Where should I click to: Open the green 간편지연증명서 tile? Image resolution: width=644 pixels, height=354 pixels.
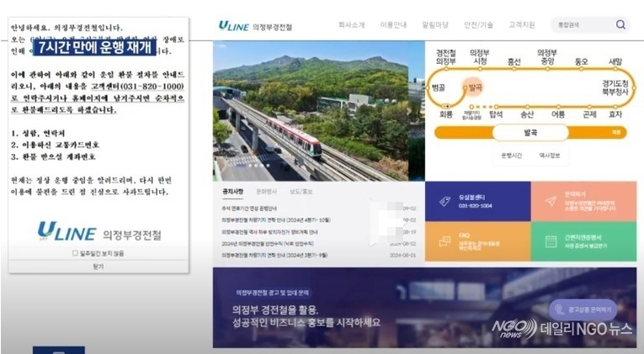583,241
